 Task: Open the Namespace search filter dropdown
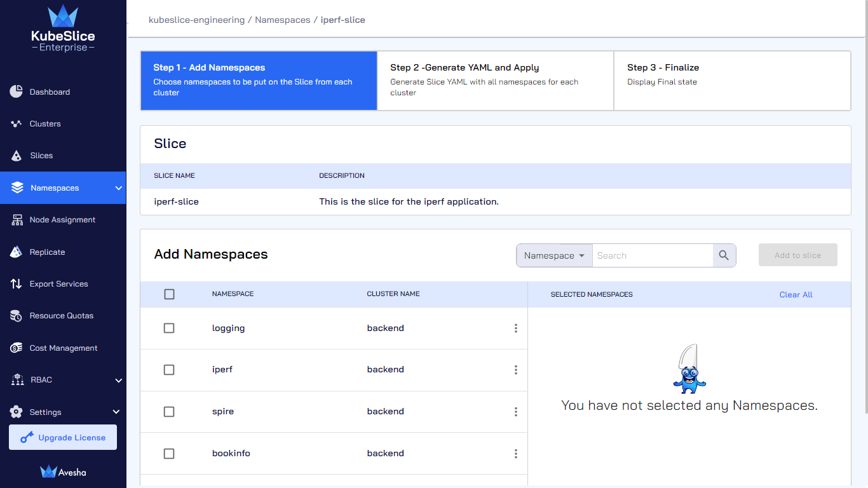click(555, 255)
